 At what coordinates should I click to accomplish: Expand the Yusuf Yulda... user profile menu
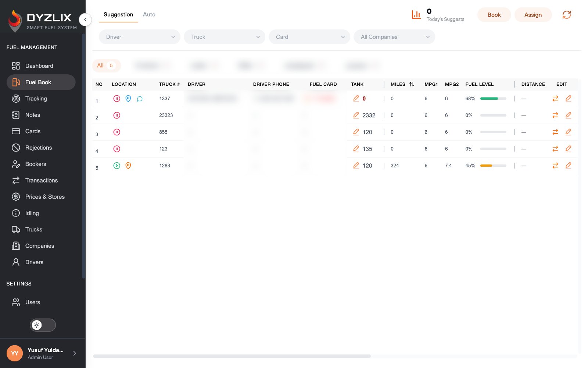[43, 353]
